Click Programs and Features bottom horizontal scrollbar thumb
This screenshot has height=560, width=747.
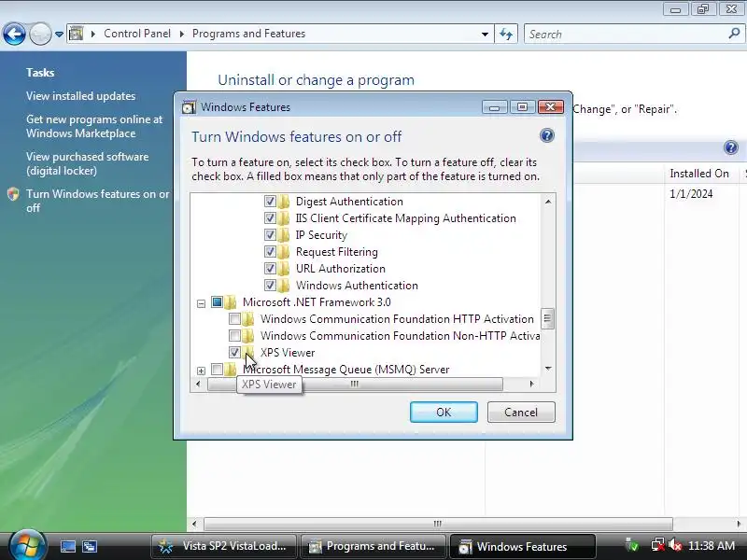point(438,524)
